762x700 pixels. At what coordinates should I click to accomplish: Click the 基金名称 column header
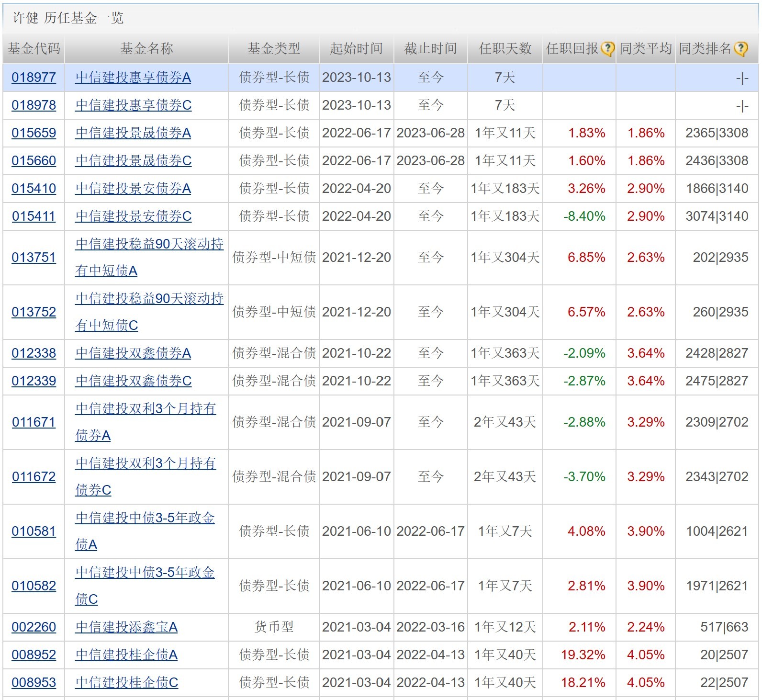pos(146,48)
